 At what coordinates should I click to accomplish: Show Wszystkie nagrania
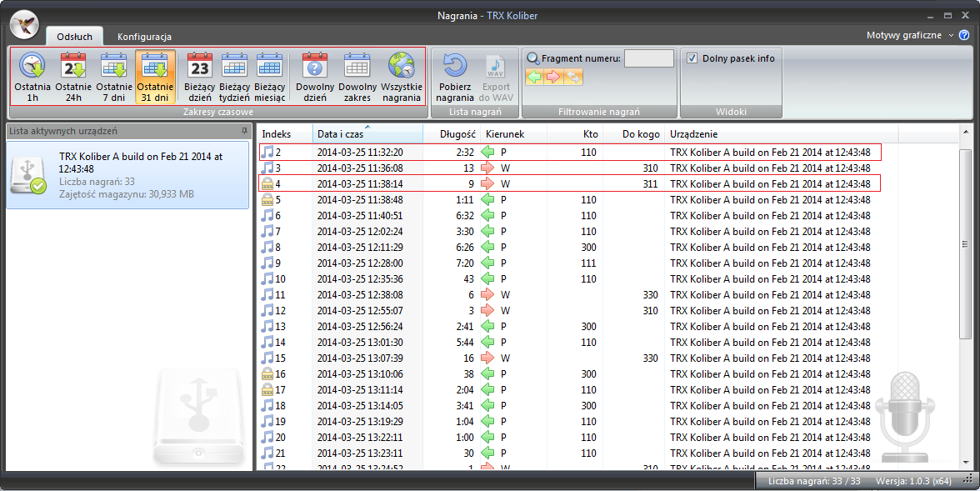[x=402, y=77]
